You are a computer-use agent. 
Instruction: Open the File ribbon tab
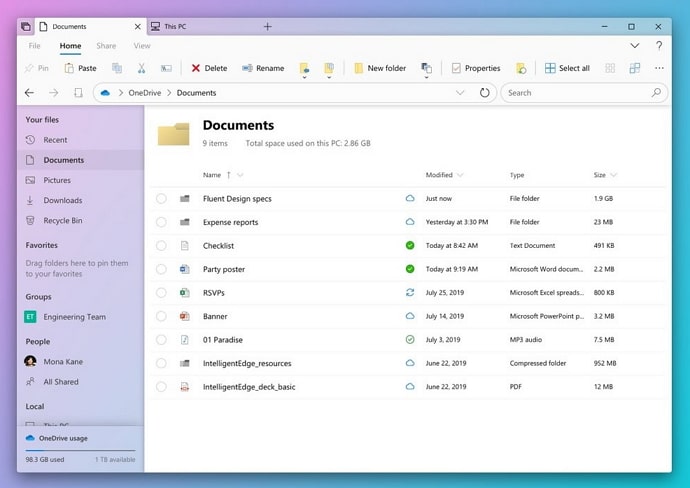click(34, 45)
